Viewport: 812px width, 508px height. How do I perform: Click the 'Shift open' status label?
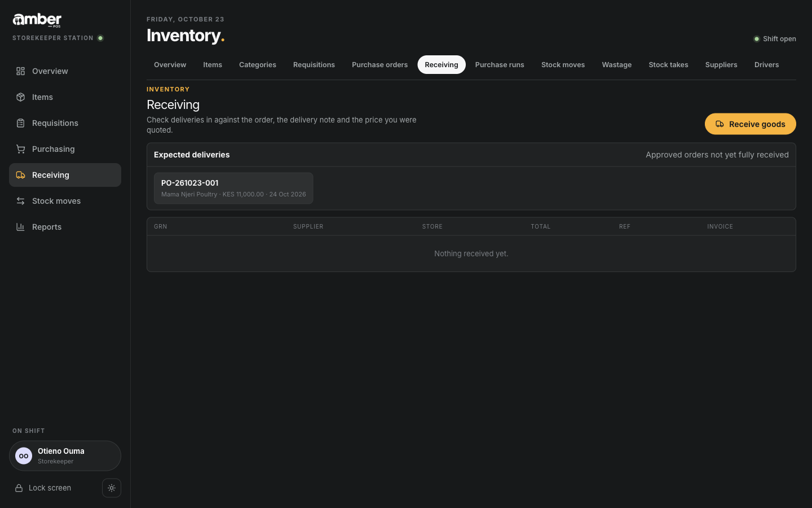point(779,39)
